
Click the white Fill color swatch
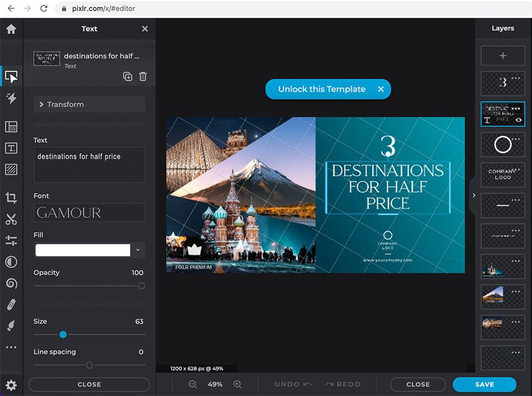(x=83, y=250)
